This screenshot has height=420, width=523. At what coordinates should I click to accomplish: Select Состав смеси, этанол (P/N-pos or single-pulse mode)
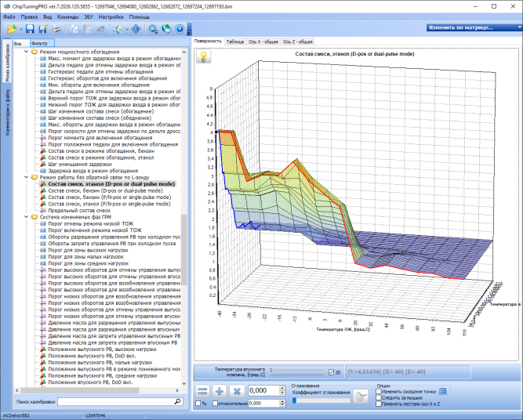click(x=110, y=204)
